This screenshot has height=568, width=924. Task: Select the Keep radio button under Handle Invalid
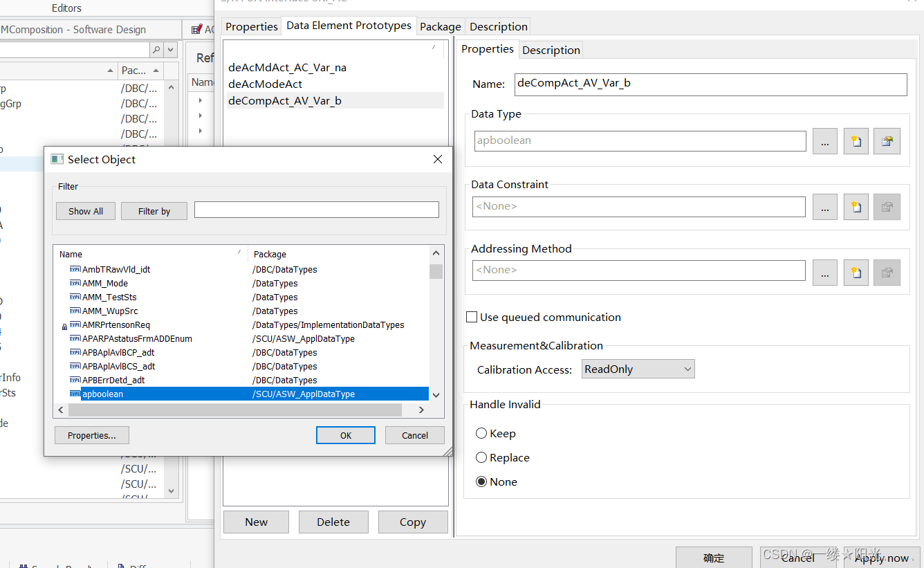pos(481,432)
